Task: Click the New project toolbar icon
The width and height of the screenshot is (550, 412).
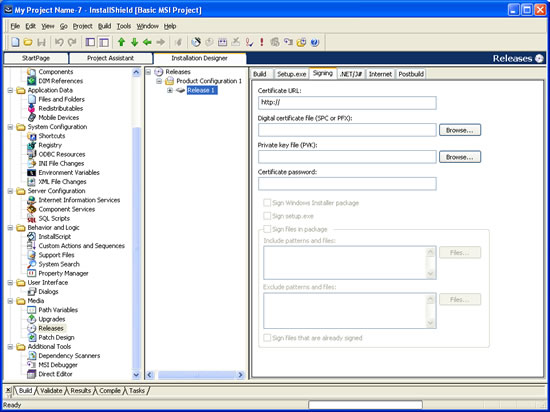Action: (15, 42)
